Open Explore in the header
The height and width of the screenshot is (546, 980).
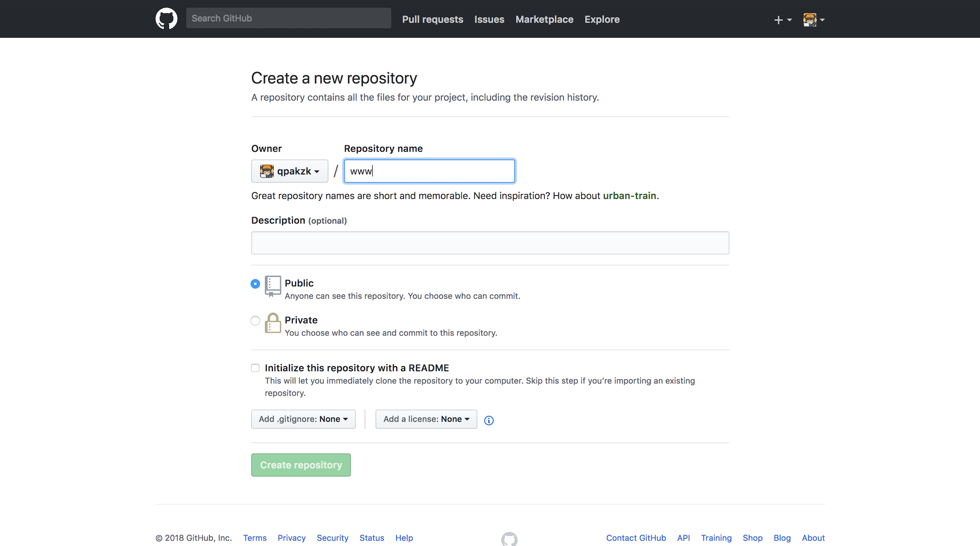click(x=602, y=19)
